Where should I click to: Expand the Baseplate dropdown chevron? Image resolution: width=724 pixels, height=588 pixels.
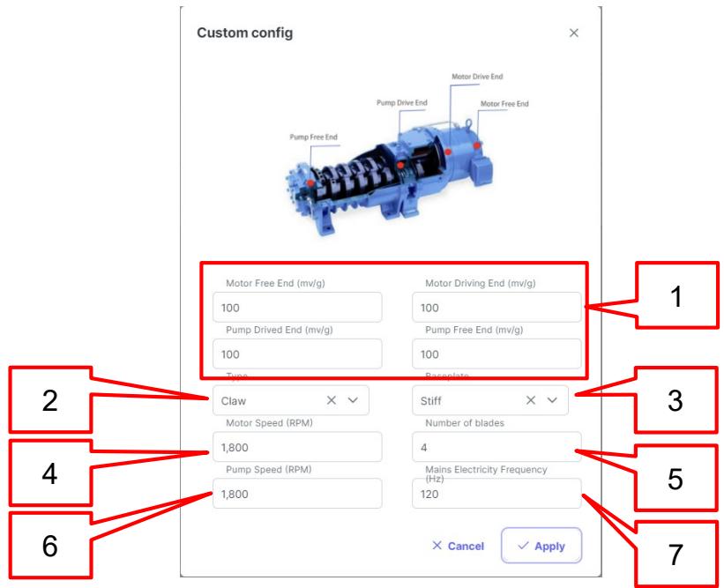552,400
